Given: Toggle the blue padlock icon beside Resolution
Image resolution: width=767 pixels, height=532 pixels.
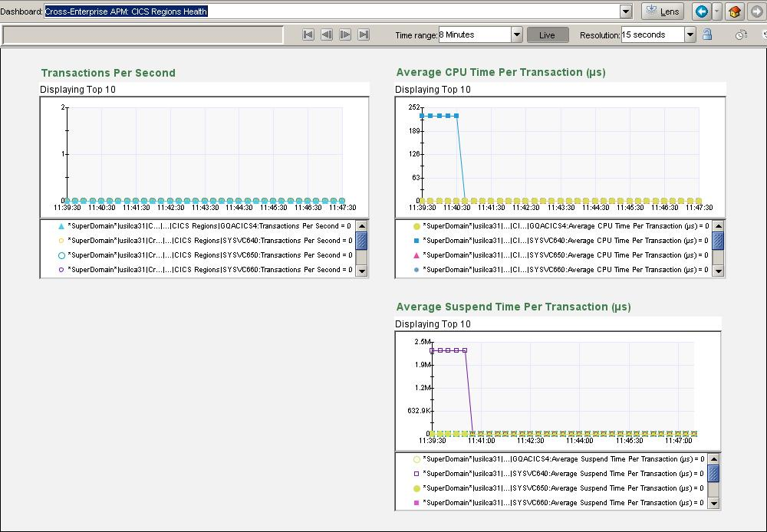Looking at the screenshot, I should 707,34.
